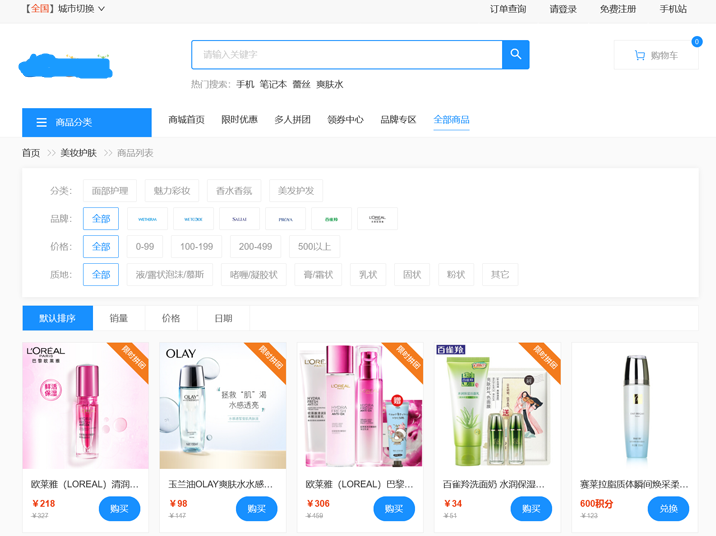Select 全部 in the 价格 row
Screen dimensions: 716x536
click(x=101, y=247)
